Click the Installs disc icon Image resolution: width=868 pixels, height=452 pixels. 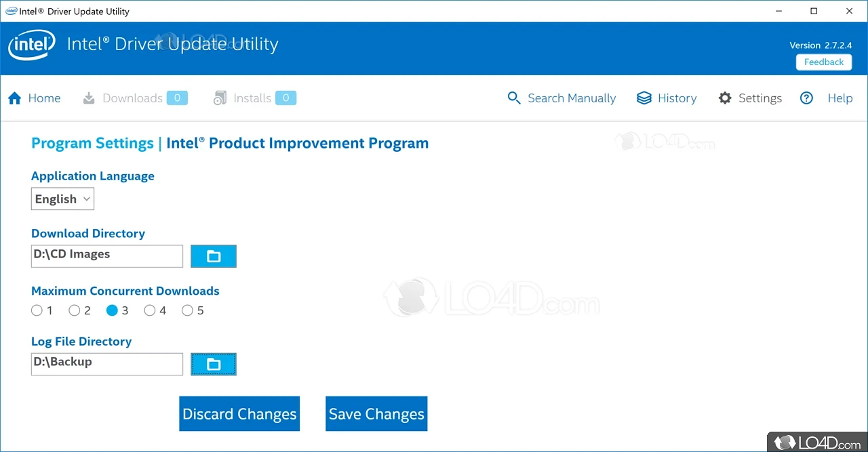[x=220, y=98]
